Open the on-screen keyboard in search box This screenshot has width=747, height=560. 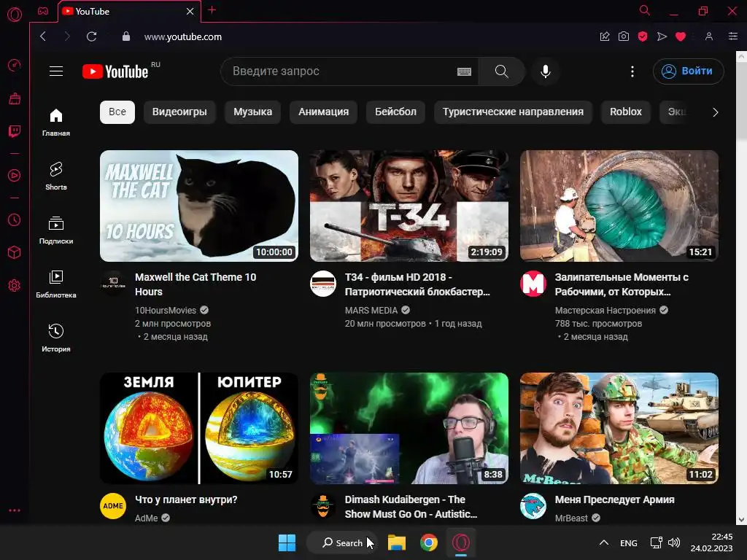[464, 71]
